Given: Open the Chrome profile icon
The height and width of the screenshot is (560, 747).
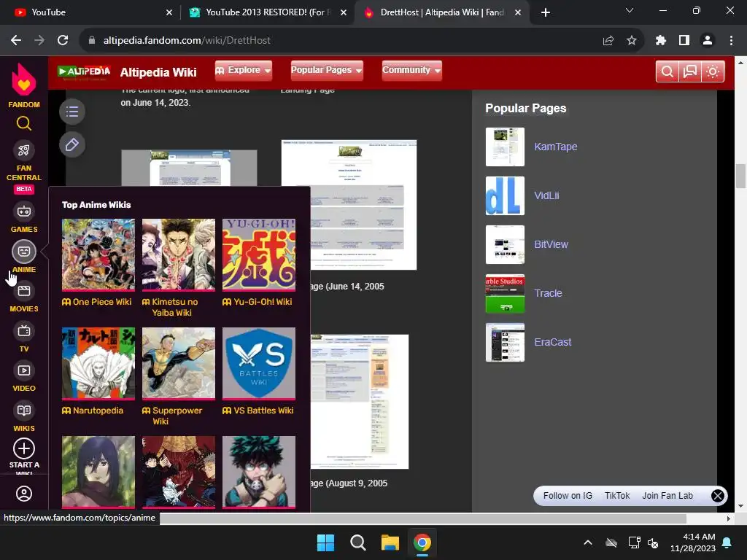Looking at the screenshot, I should click(x=708, y=41).
